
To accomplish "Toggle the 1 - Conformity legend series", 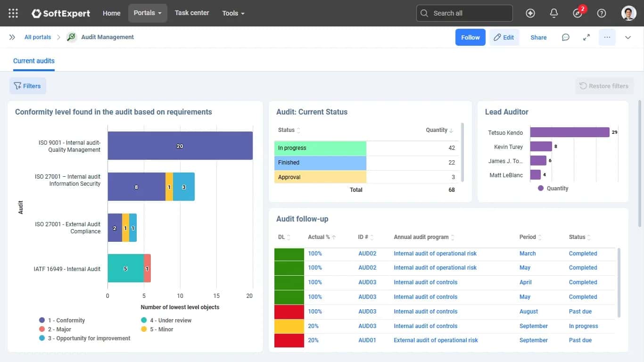I will 62,321.
